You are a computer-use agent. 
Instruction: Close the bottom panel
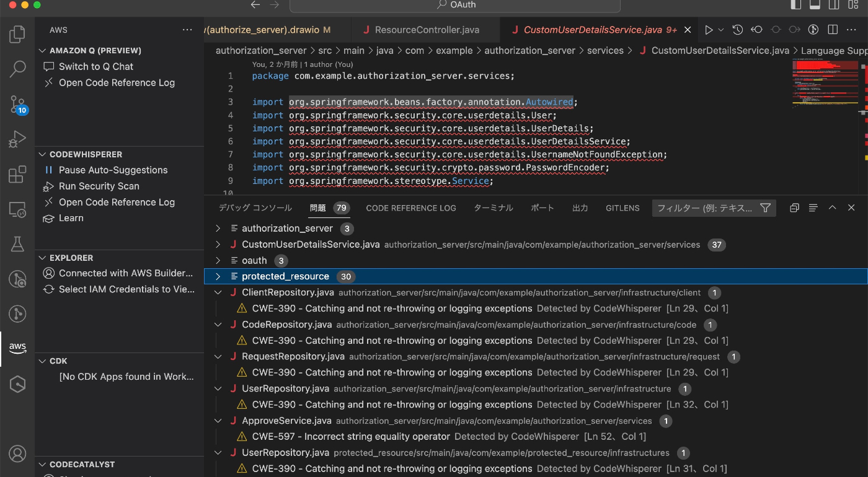pyautogui.click(x=852, y=208)
